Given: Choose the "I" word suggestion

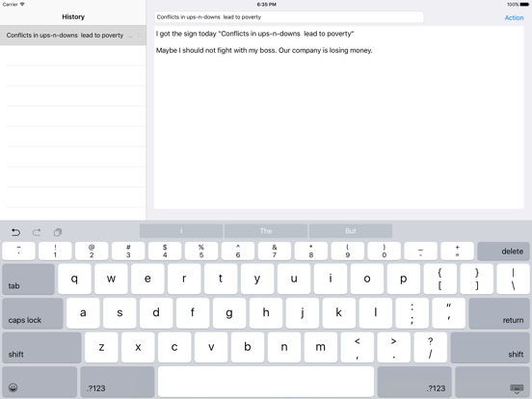Looking at the screenshot, I should [x=181, y=231].
